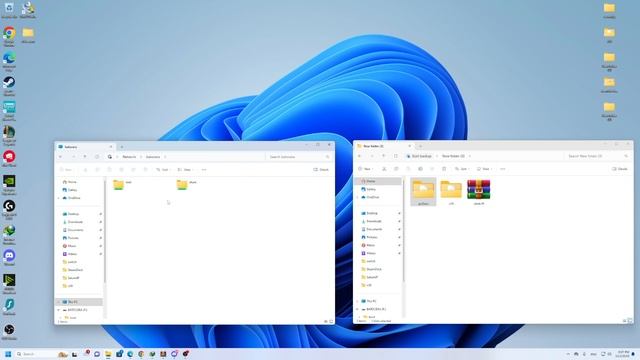Add new tab in New folder (3) window
The image size is (640, 360).
(420, 146)
